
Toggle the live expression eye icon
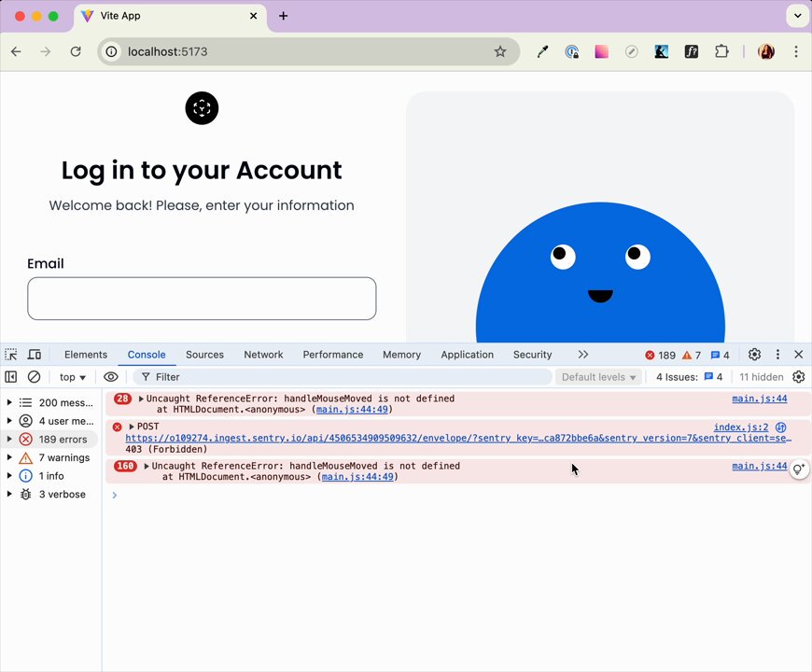(x=111, y=377)
